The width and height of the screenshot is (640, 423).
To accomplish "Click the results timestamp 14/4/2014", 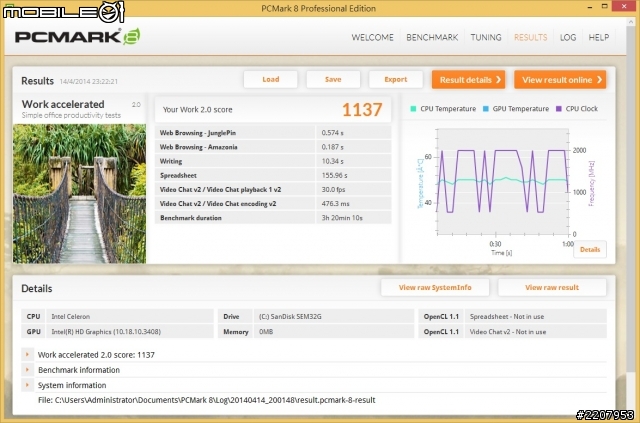I will coord(89,81).
